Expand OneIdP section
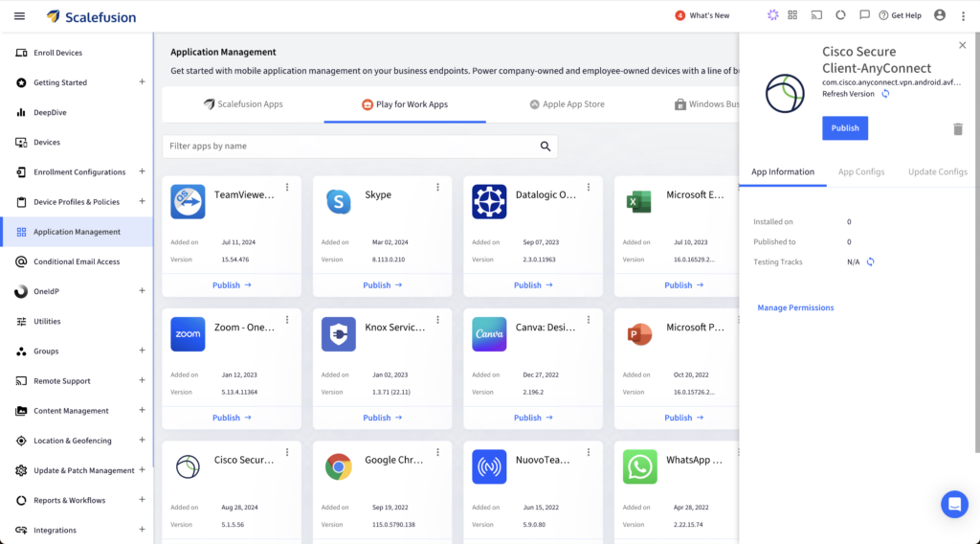This screenshot has width=980, height=544. click(x=142, y=291)
